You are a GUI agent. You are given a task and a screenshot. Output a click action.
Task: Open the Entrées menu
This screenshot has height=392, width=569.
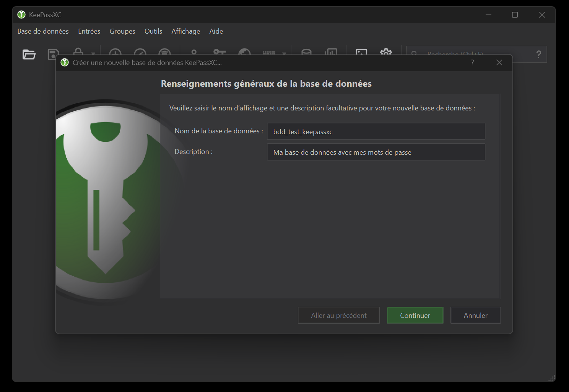click(89, 31)
